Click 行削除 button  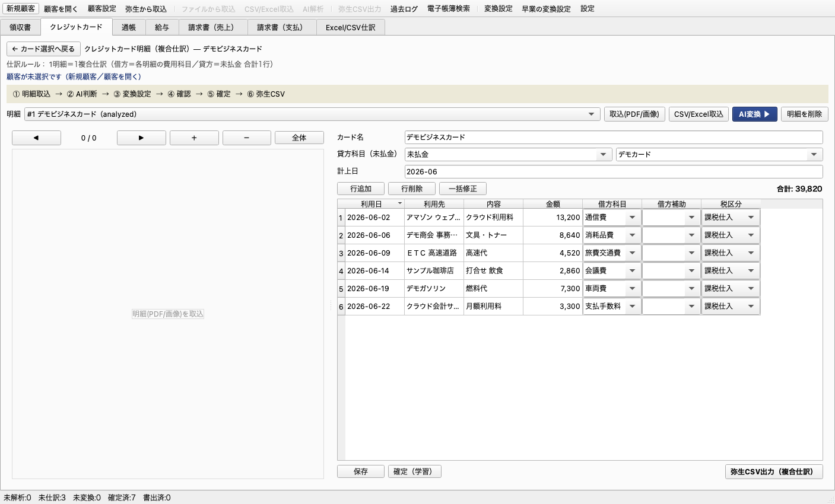[x=412, y=189]
